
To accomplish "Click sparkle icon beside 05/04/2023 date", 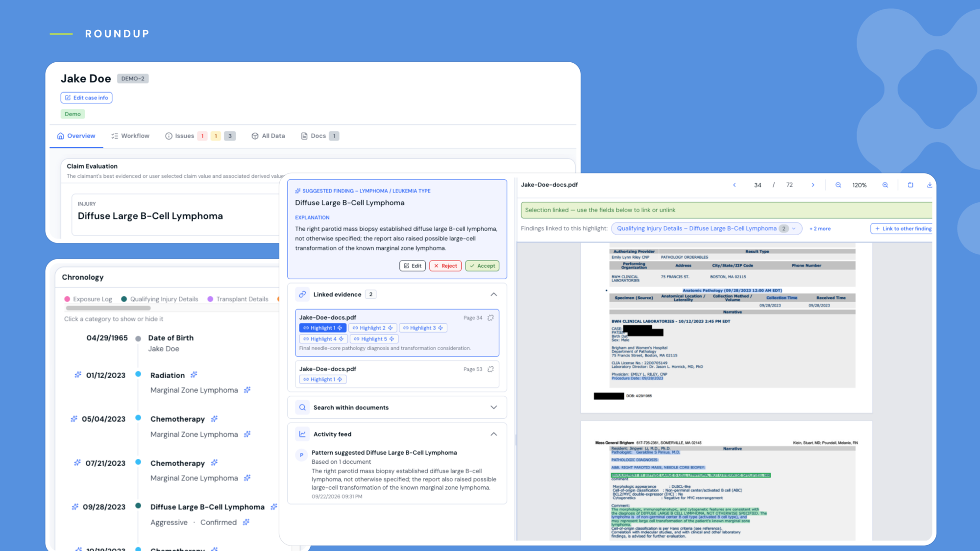I will click(x=74, y=419).
